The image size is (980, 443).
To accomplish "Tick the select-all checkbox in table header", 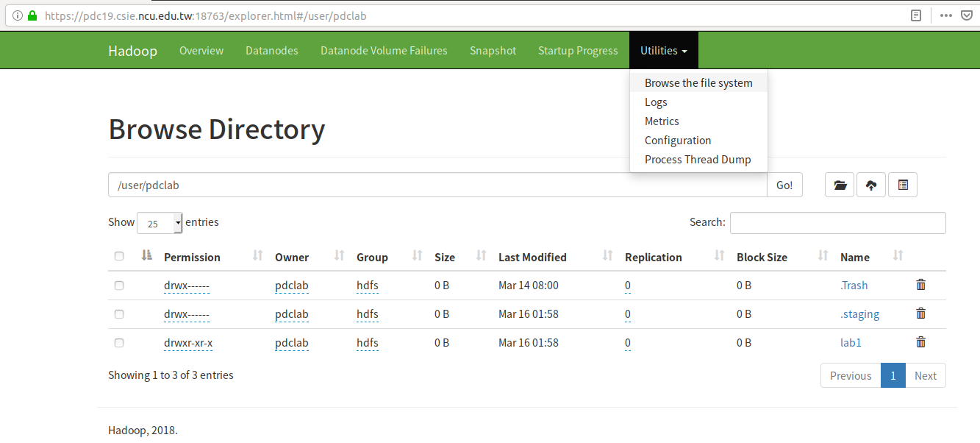I will pos(119,257).
